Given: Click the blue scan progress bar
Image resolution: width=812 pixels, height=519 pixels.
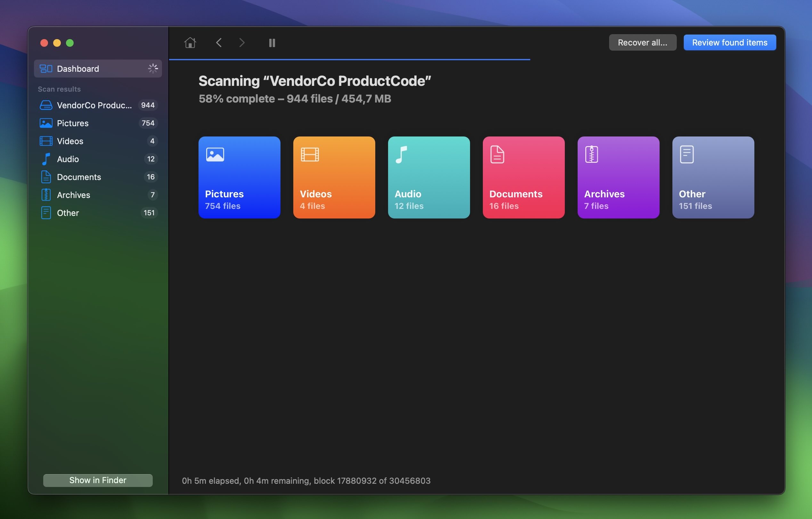Looking at the screenshot, I should click(349, 59).
